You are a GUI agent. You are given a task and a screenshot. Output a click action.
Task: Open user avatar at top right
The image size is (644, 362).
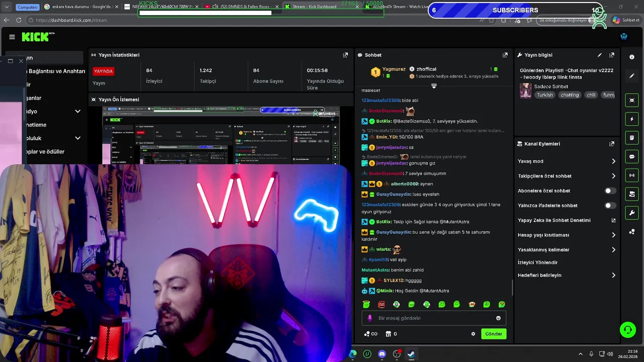(624, 37)
